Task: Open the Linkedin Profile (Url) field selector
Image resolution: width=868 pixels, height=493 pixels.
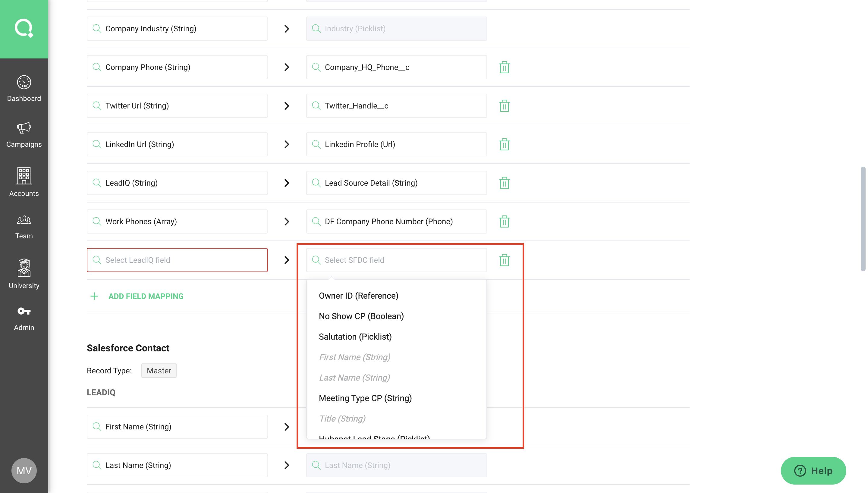Action: pyautogui.click(x=396, y=144)
